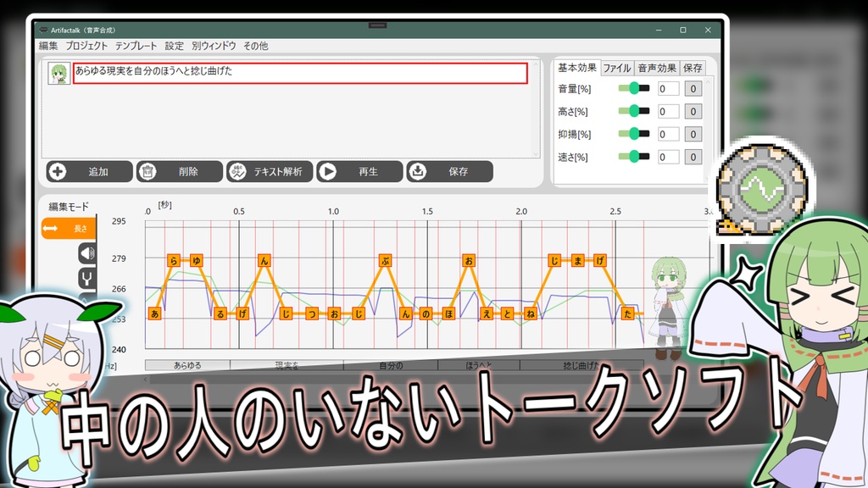Select the ゆ phoneme node
868x488 pixels.
click(x=196, y=260)
